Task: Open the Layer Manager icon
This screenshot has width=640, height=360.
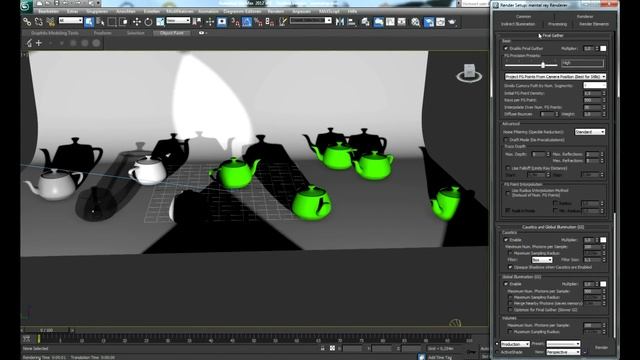Action: coord(366,22)
